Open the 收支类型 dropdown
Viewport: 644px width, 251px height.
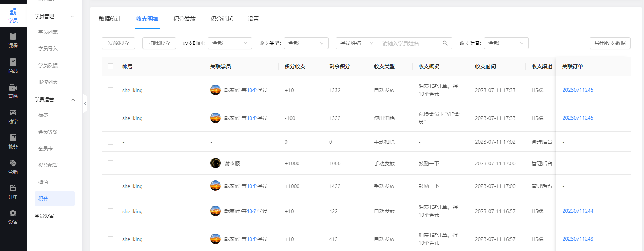(x=306, y=43)
